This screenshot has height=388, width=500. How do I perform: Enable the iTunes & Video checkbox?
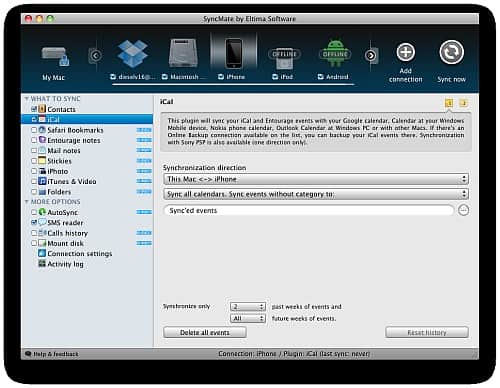(34, 181)
